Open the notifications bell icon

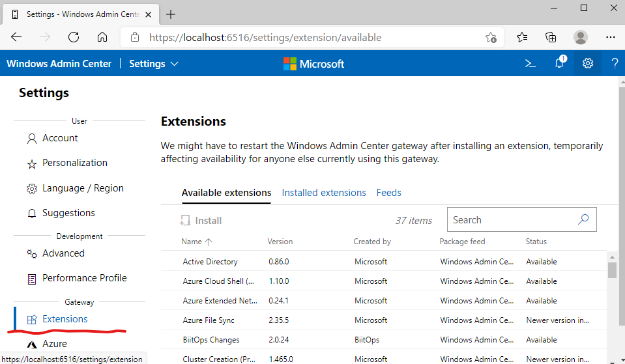(560, 63)
